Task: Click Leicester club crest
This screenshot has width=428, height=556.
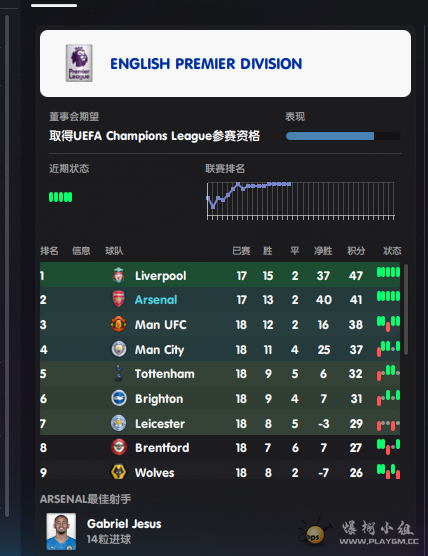Action: click(118, 423)
